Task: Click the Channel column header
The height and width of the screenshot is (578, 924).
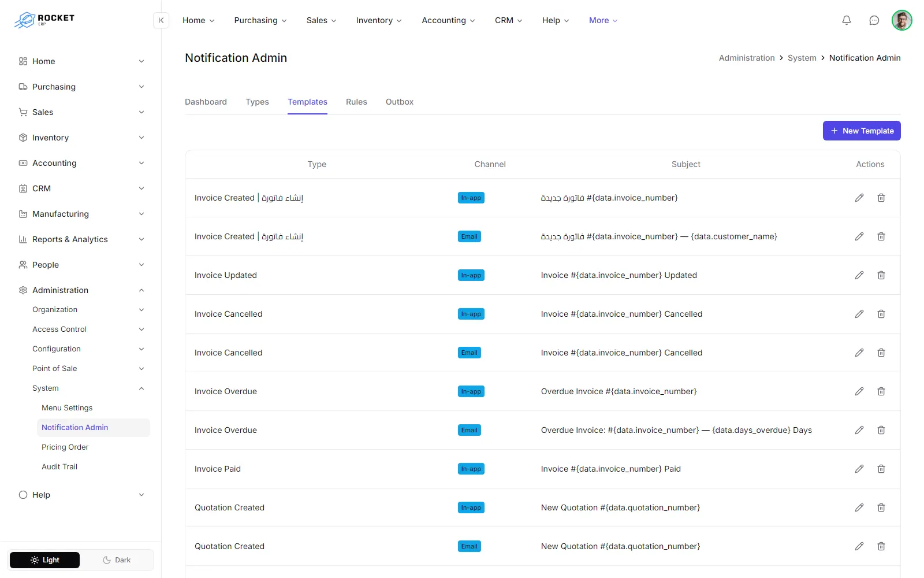Action: click(x=490, y=164)
